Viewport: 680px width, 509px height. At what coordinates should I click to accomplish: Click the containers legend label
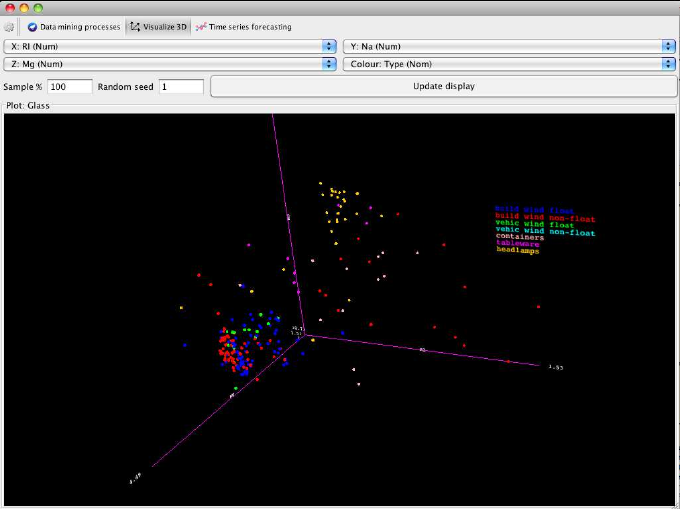pyautogui.click(x=520, y=237)
